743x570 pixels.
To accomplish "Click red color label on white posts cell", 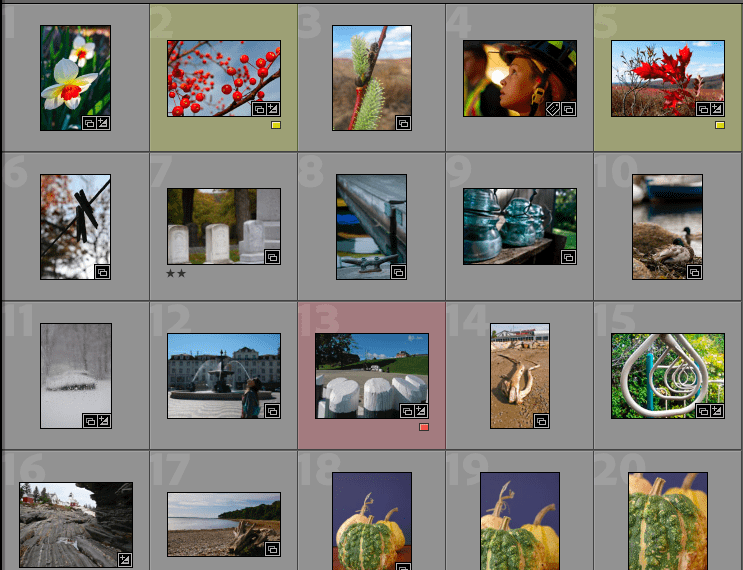I will [x=424, y=427].
